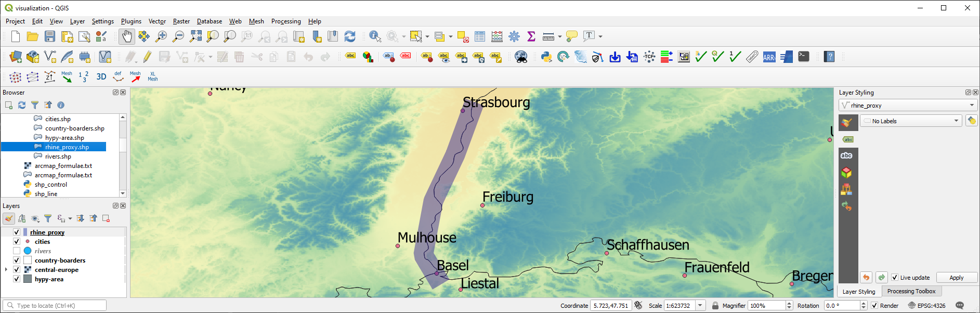Toggle editing with the yellow pencil icon
Image resolution: width=980 pixels, height=313 pixels.
(x=148, y=57)
